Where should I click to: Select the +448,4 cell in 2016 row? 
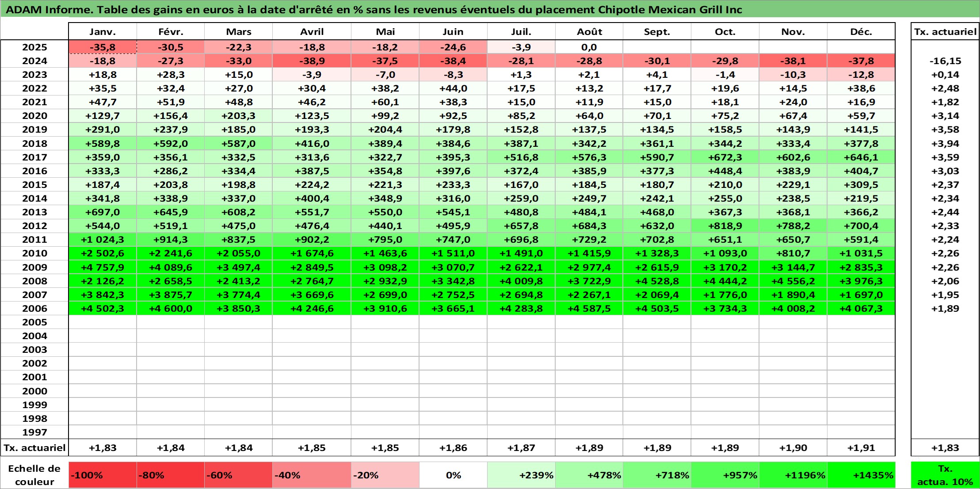pyautogui.click(x=725, y=171)
